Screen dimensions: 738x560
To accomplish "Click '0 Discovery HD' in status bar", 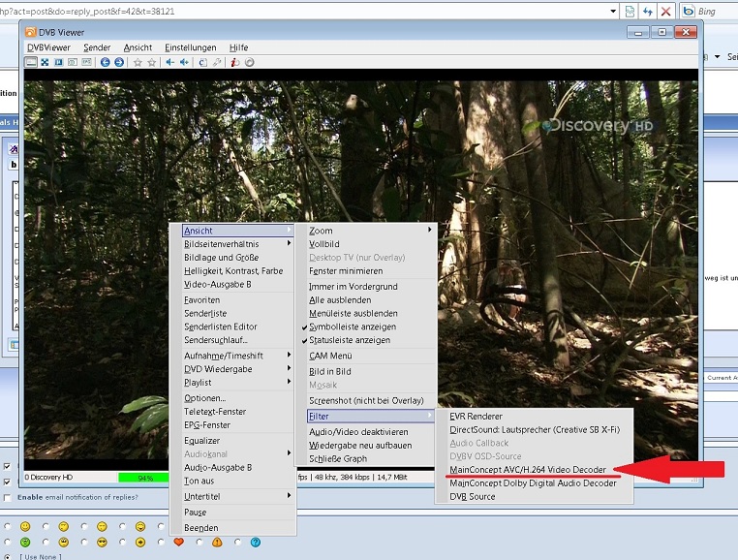I will point(49,477).
